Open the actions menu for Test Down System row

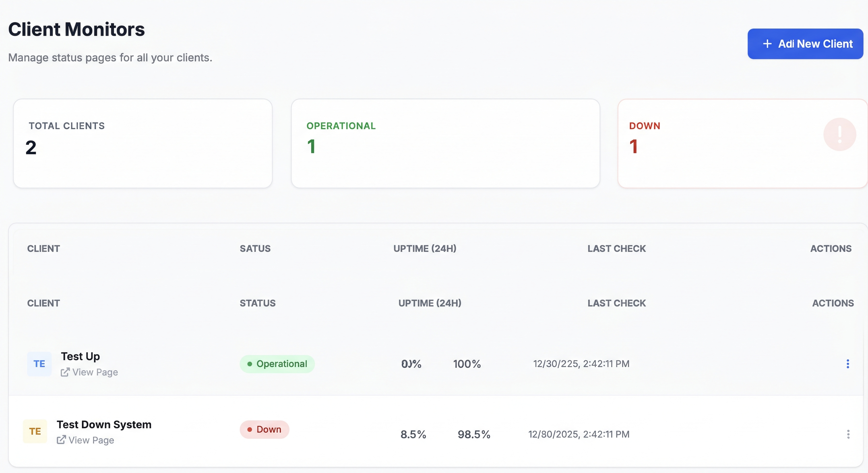coord(849,434)
